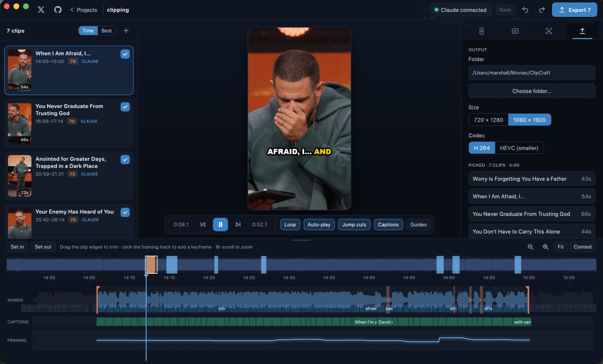Open the captions panel tab icon
Image resolution: width=603 pixels, height=364 pixels.
[x=515, y=31]
